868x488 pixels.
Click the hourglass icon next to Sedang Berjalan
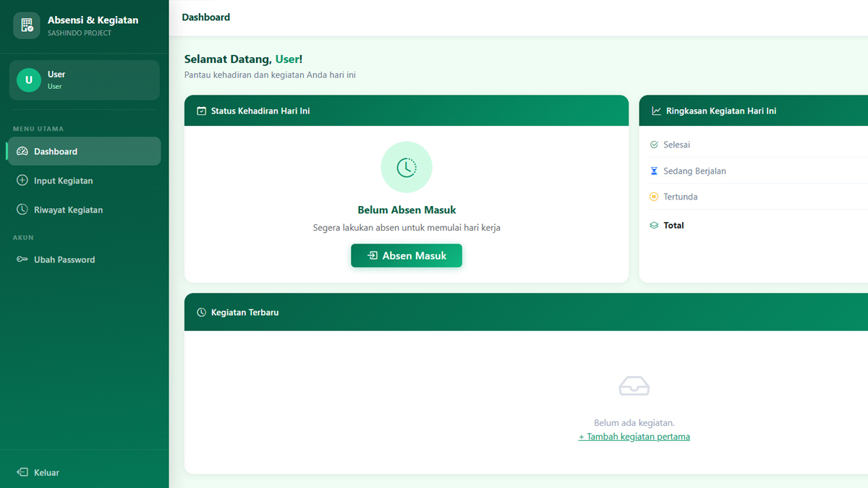pos(654,171)
